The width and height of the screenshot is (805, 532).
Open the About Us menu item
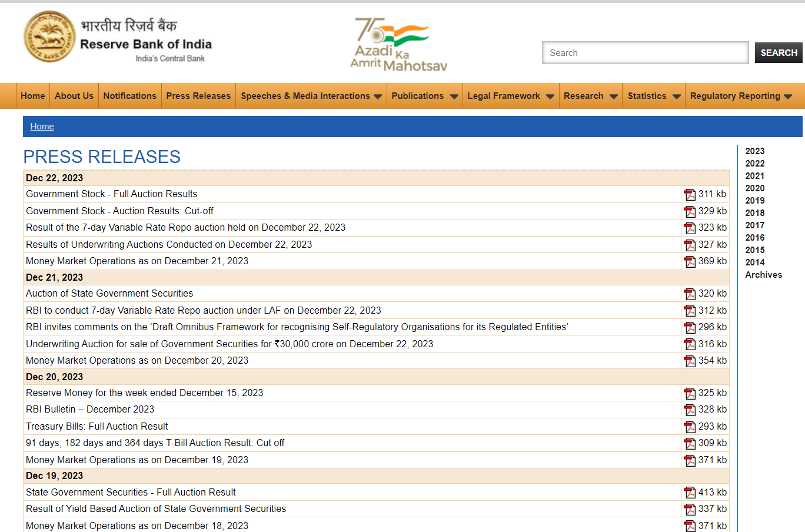coord(74,96)
